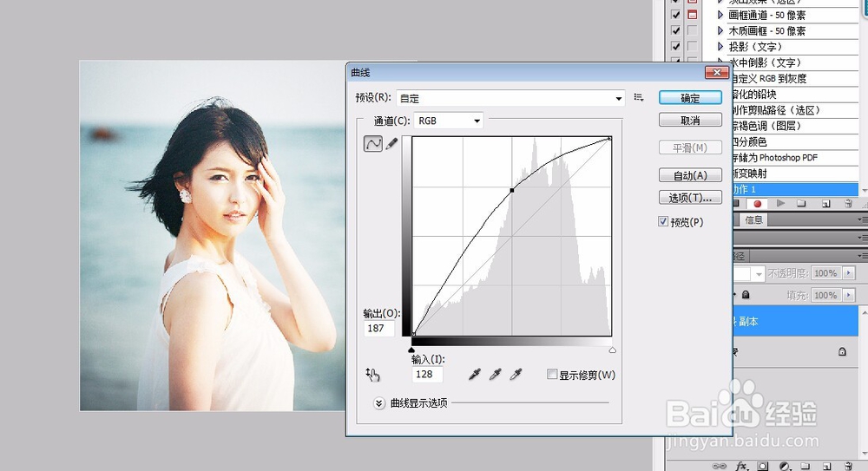Pick the black point eyedropper
This screenshot has width=868, height=471.
[475, 375]
